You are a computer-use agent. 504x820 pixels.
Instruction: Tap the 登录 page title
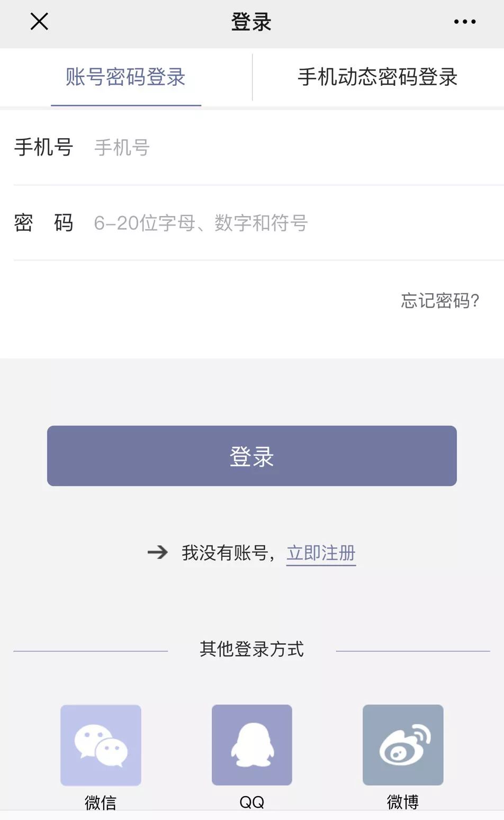tap(251, 22)
